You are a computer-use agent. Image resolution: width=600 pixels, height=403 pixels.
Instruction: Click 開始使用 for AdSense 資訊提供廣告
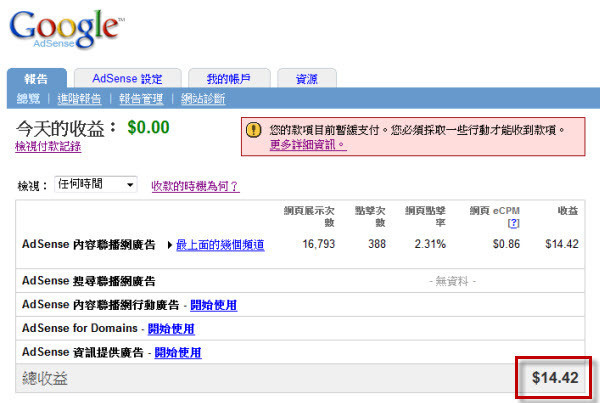click(178, 352)
